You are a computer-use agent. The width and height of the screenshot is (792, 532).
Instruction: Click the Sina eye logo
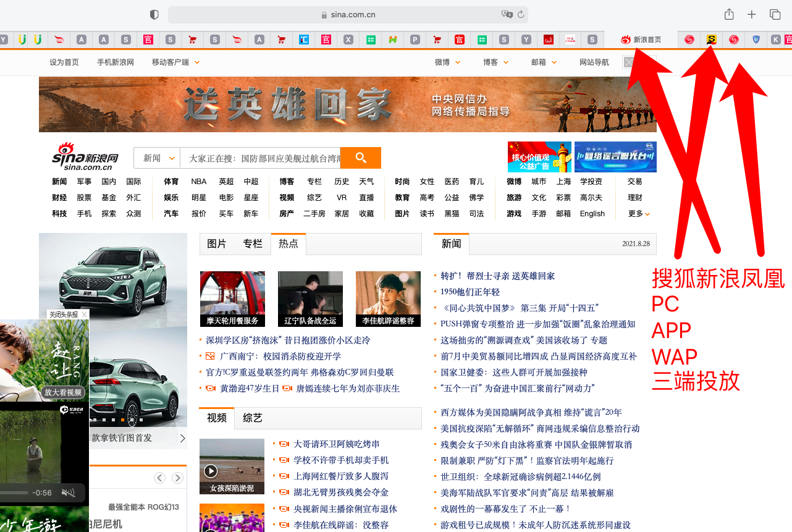85,157
